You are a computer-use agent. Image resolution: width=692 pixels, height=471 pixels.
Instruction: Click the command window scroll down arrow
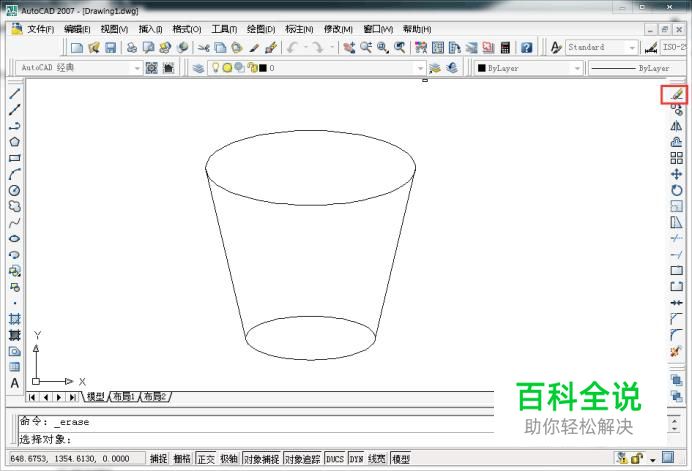tap(674, 428)
